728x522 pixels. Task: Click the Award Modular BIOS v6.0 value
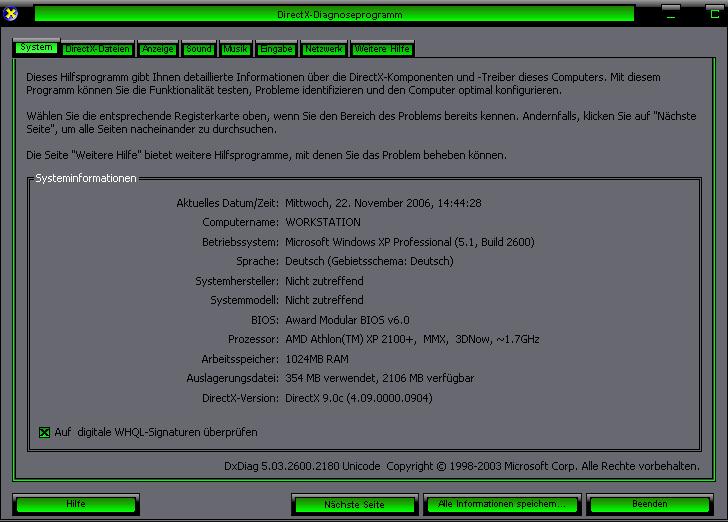347,320
